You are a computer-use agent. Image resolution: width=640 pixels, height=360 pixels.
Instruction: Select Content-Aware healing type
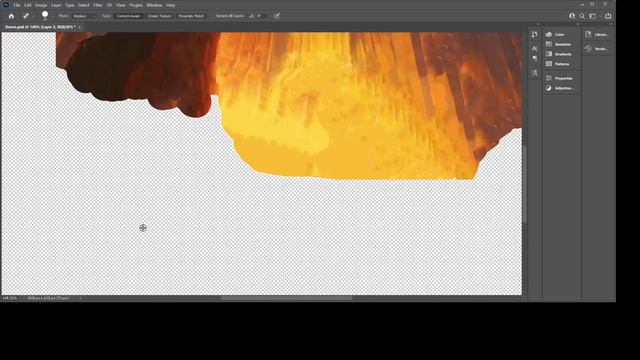pos(128,16)
